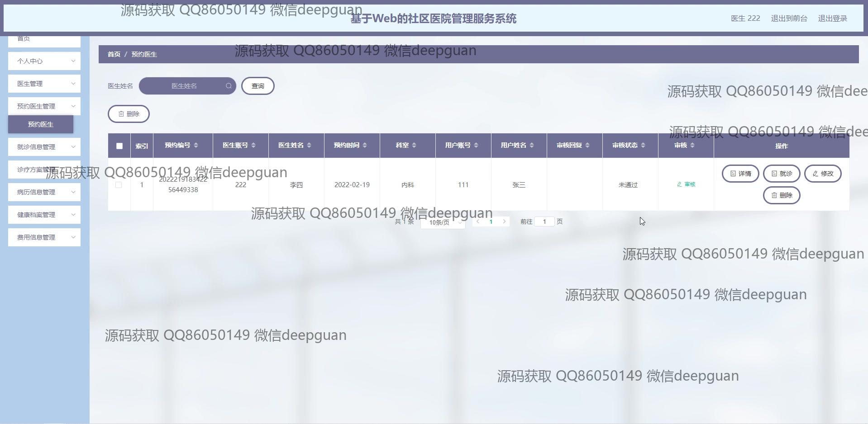The width and height of the screenshot is (868, 424).
Task: Click the 张三 user name cell
Action: [x=519, y=185]
